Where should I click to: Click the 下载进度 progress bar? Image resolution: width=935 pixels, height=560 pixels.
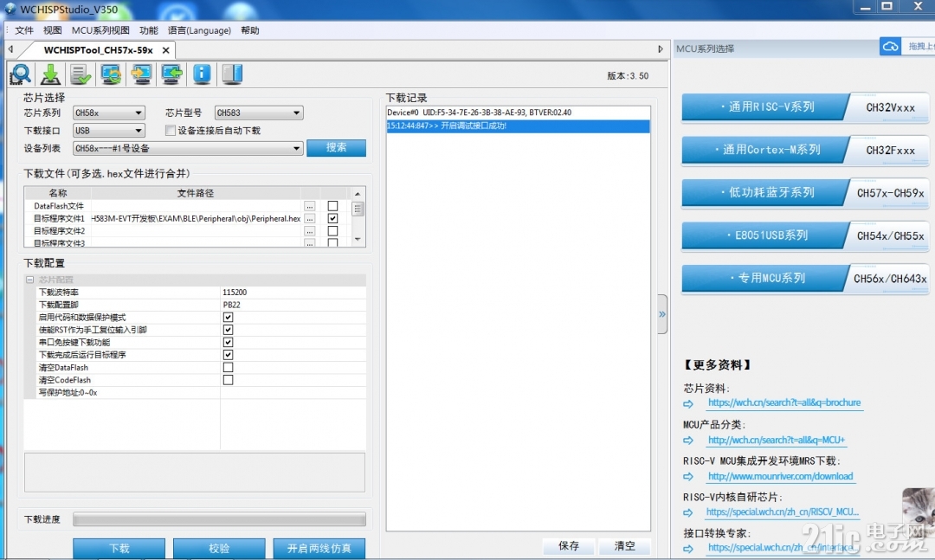coord(219,519)
